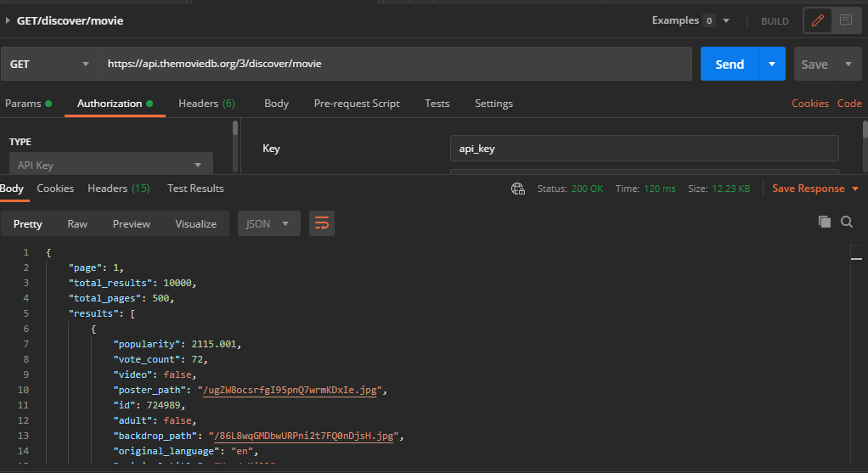868x473 pixels.
Task: Click the "vote_count" line
Action: (x=161, y=359)
